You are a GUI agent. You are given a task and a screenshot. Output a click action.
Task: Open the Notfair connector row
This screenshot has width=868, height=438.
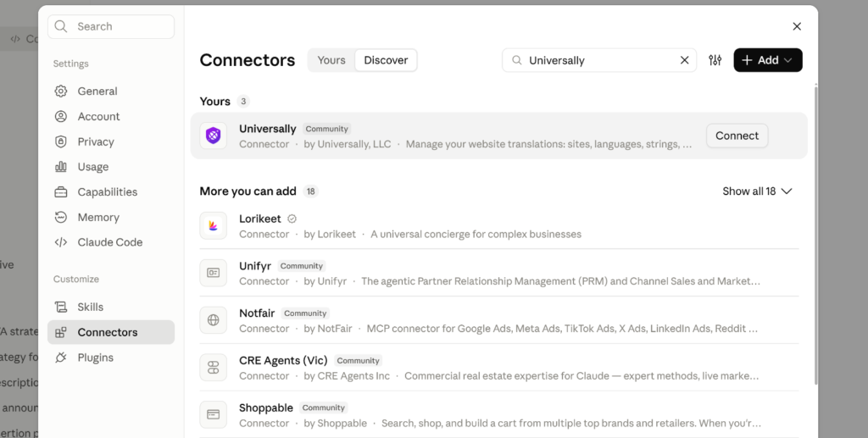pyautogui.click(x=498, y=320)
